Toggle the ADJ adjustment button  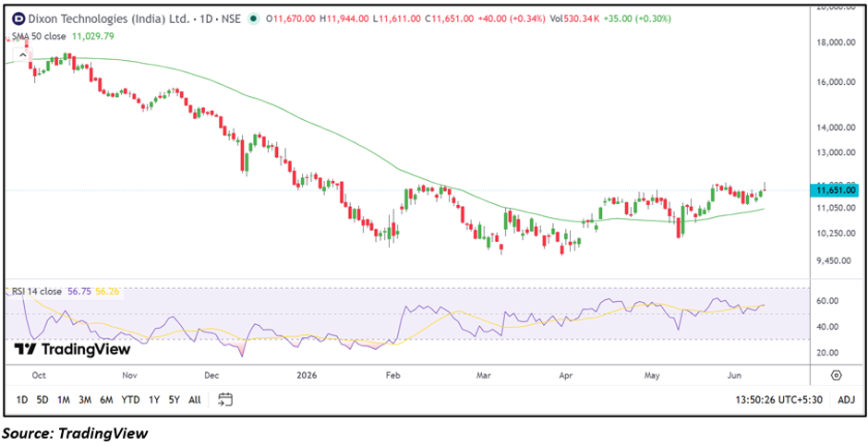pos(846,399)
